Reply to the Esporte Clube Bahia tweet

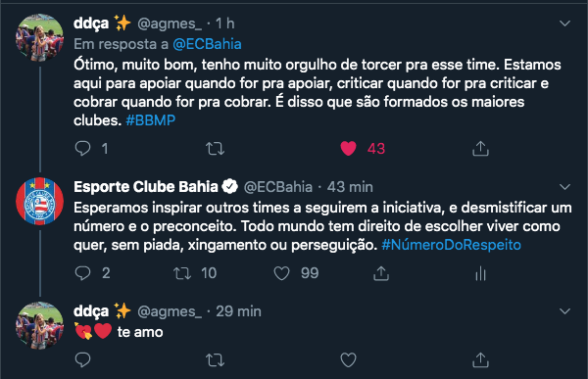pos(83,273)
